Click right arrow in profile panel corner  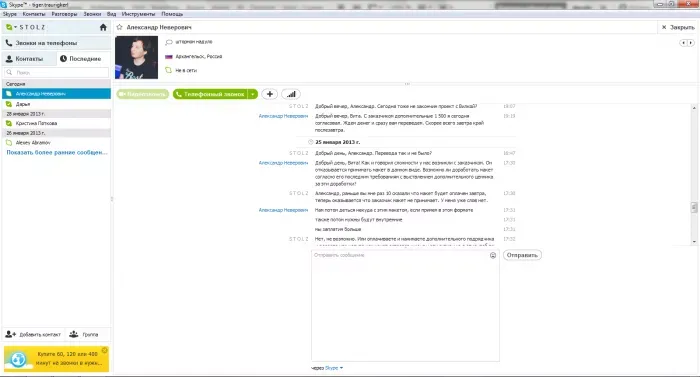[691, 43]
